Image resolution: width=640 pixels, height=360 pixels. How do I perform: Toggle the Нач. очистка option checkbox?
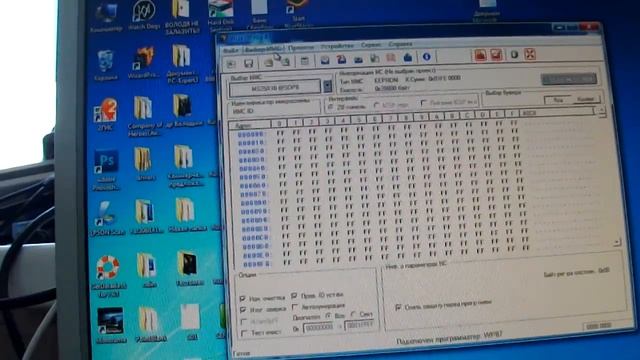tap(243, 299)
